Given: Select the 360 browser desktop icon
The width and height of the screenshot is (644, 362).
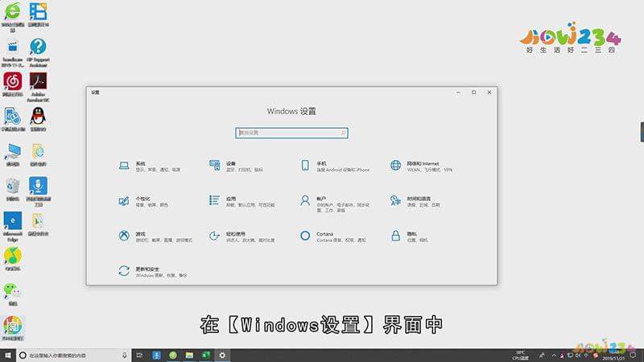Looking at the screenshot, I should coord(13,16).
